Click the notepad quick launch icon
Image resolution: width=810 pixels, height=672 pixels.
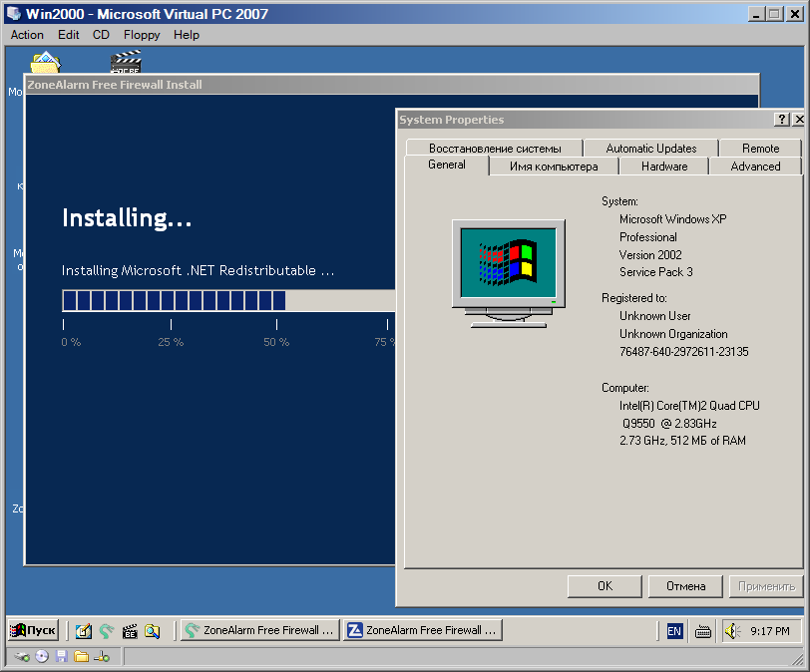83,631
